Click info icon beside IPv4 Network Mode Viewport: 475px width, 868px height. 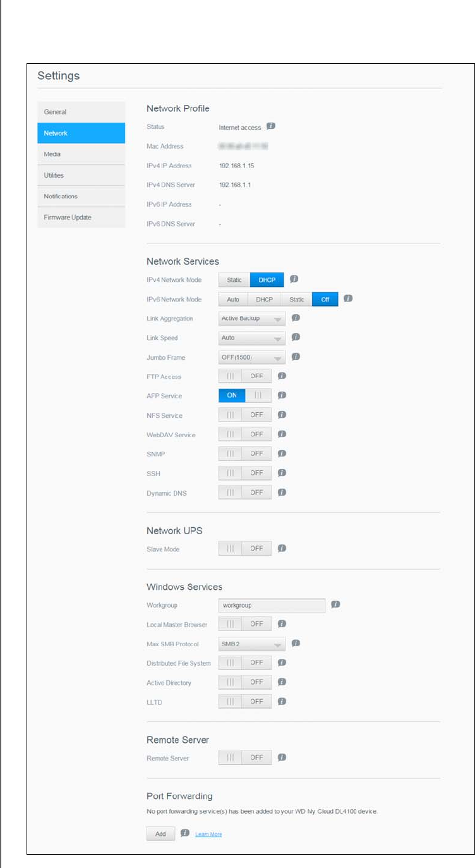click(294, 279)
